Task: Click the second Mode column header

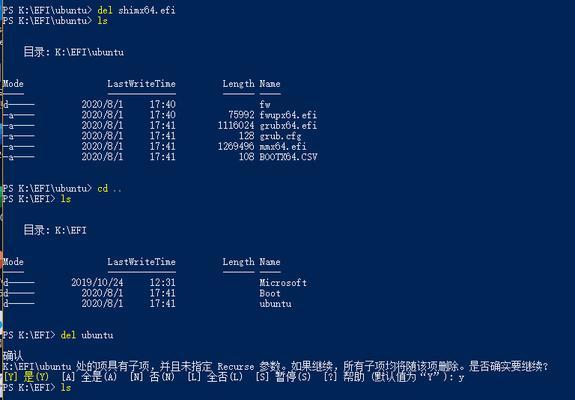Action: click(x=13, y=262)
